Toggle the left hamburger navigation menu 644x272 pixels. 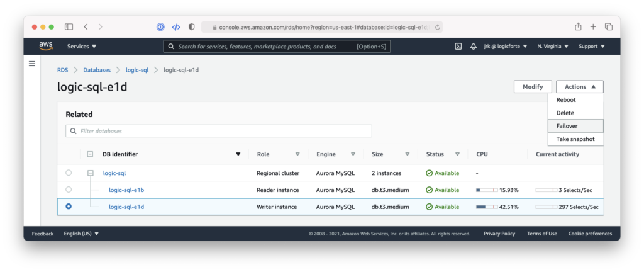(x=32, y=64)
